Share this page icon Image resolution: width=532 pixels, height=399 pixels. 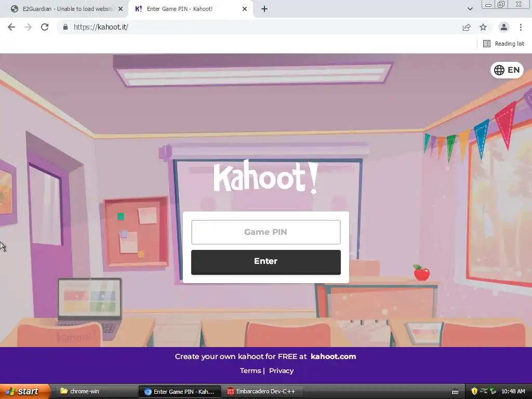tap(467, 27)
